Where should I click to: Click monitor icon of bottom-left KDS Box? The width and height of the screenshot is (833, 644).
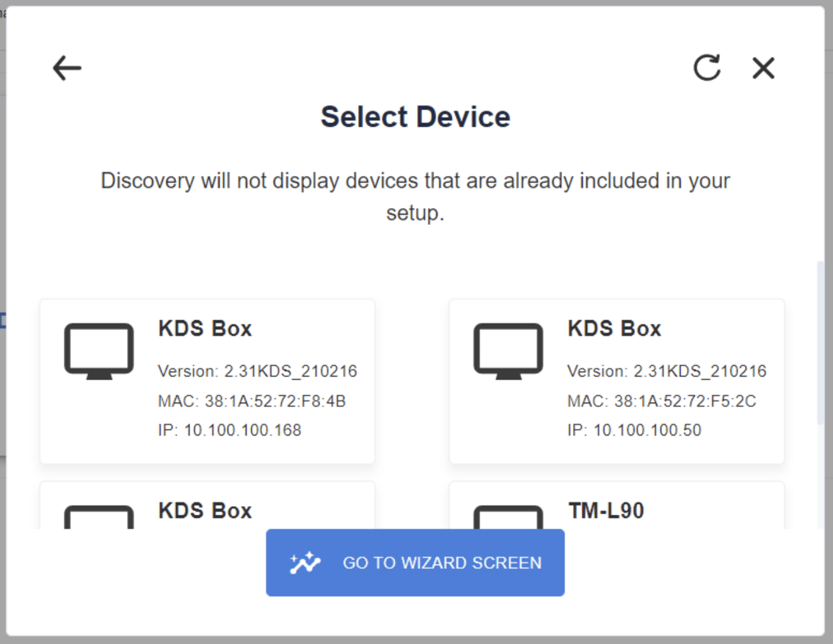click(99, 518)
